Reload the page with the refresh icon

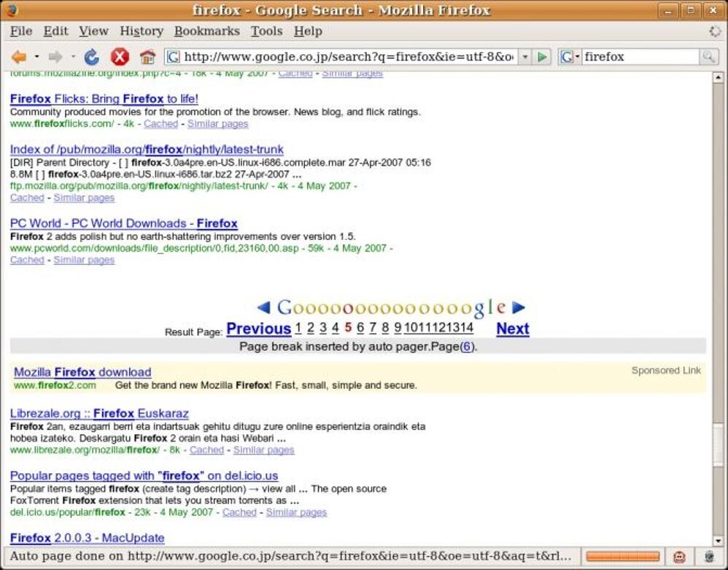tap(91, 57)
